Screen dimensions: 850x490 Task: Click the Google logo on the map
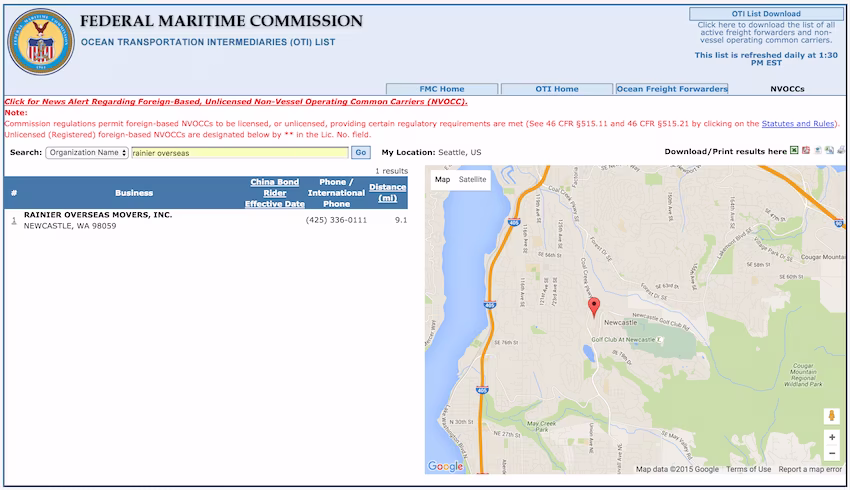tap(446, 466)
